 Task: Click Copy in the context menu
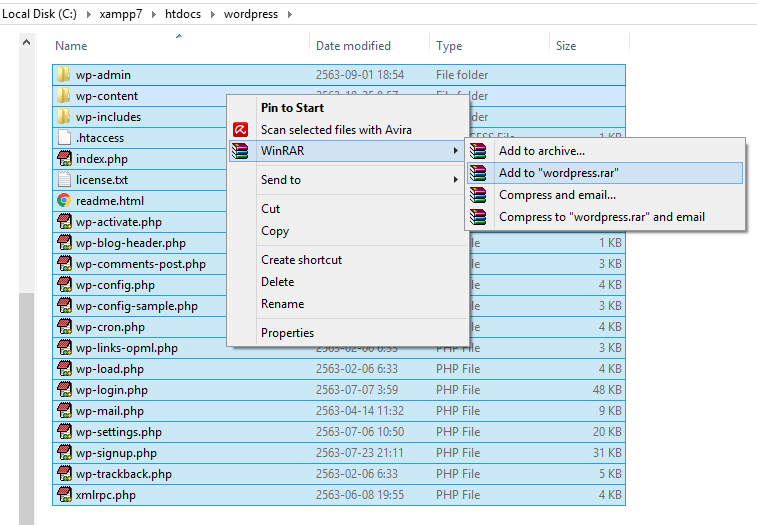point(348,231)
